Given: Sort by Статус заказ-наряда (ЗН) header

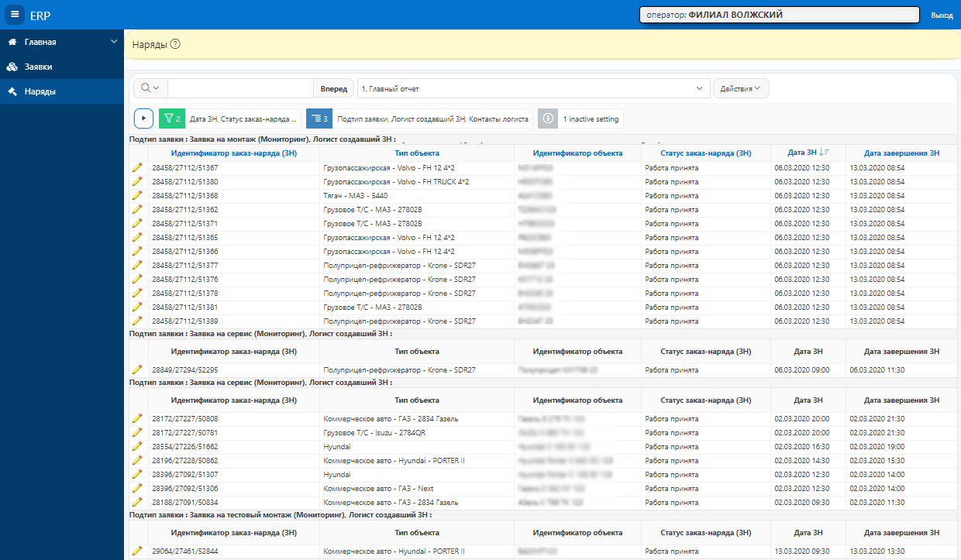Looking at the screenshot, I should [x=706, y=153].
